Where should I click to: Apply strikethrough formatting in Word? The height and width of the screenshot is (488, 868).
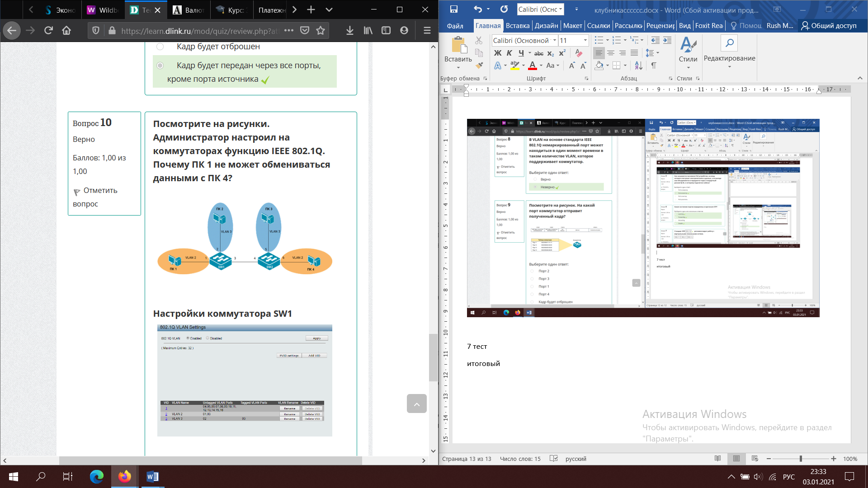[x=539, y=53]
